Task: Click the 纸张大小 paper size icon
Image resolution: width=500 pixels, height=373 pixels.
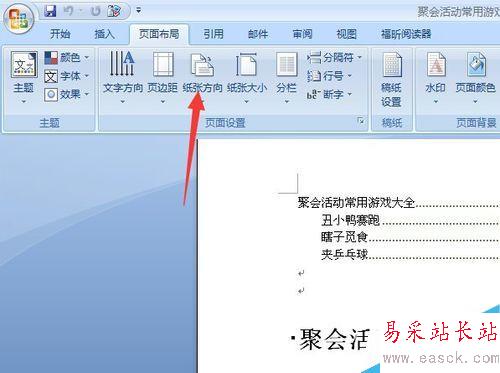Action: (x=246, y=64)
